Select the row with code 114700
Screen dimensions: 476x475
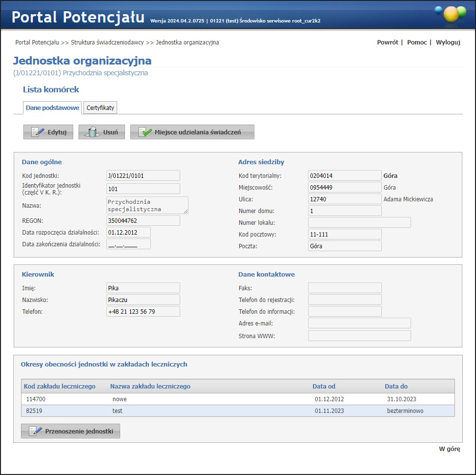238,399
